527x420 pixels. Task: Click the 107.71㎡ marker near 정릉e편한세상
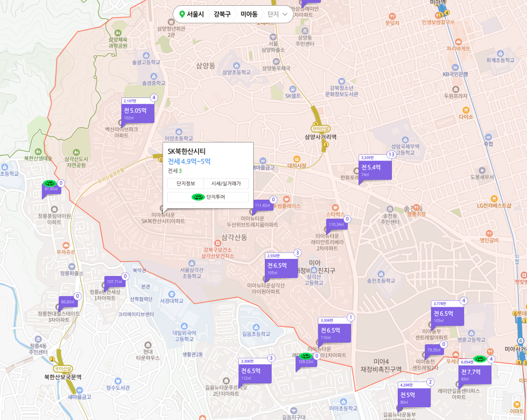point(114,282)
